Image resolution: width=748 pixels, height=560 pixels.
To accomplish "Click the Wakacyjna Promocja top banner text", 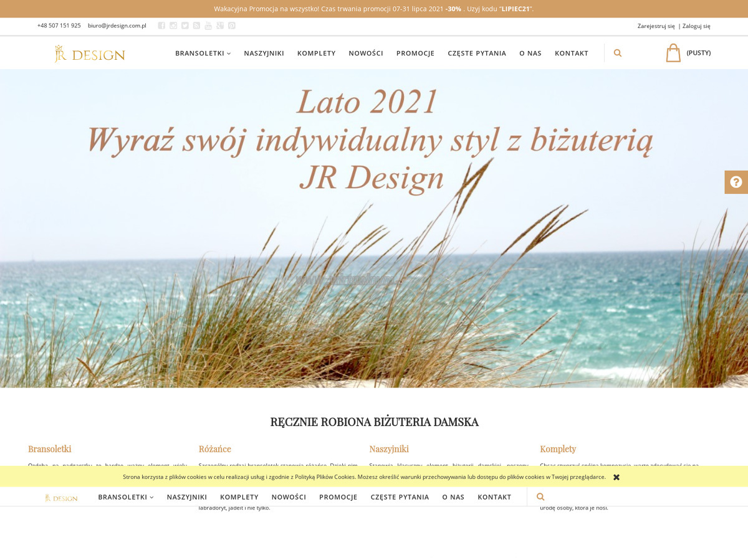I will (x=374, y=9).
